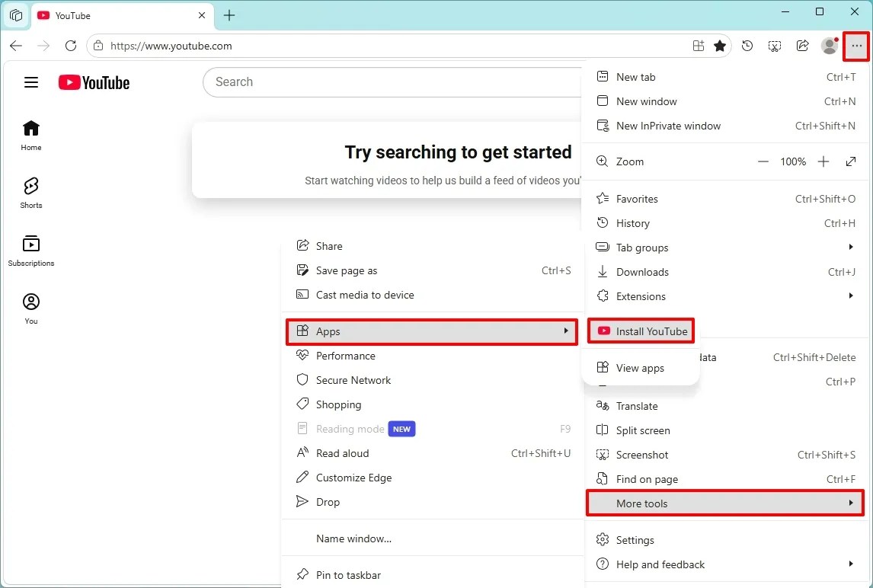The width and height of the screenshot is (873, 588).
Task: Click the site lock icon in address bar
Action: pos(98,46)
